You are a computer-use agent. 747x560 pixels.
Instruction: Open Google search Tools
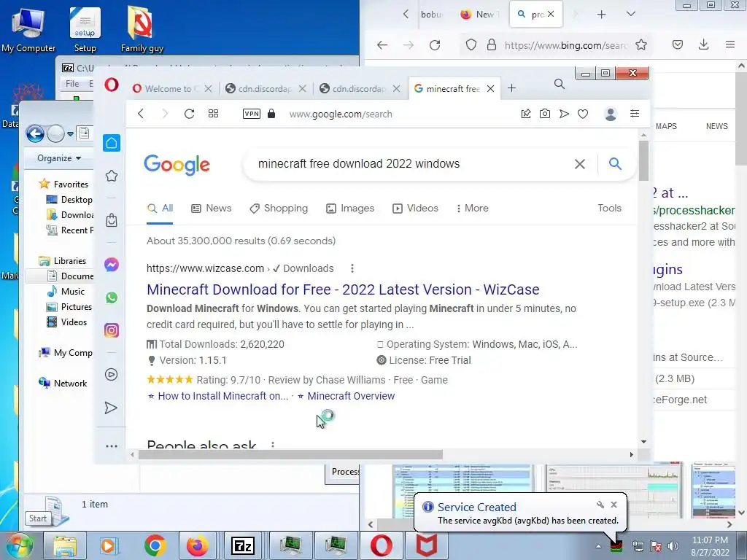609,208
